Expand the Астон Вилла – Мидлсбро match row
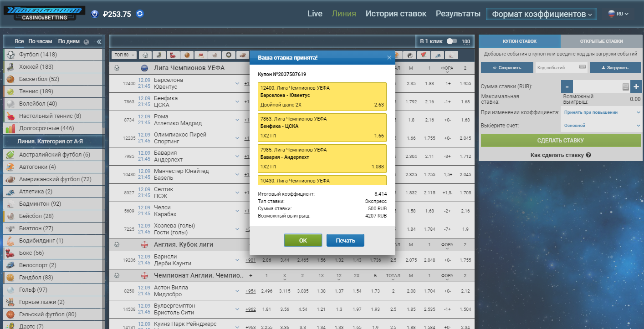The image size is (644, 329). (x=237, y=291)
